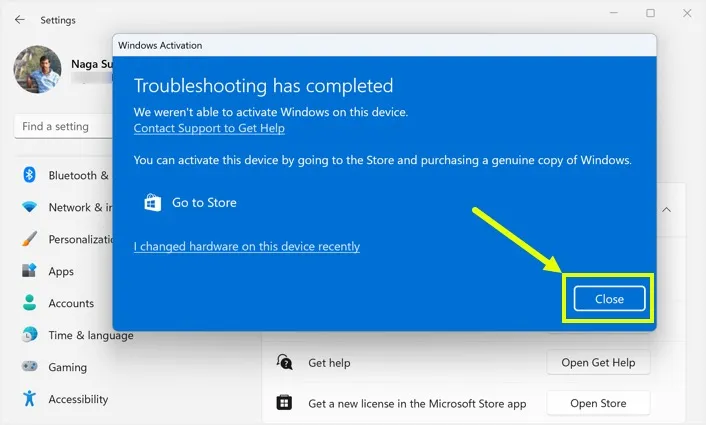
Task: Close the Windows Activation dialog
Action: (609, 298)
